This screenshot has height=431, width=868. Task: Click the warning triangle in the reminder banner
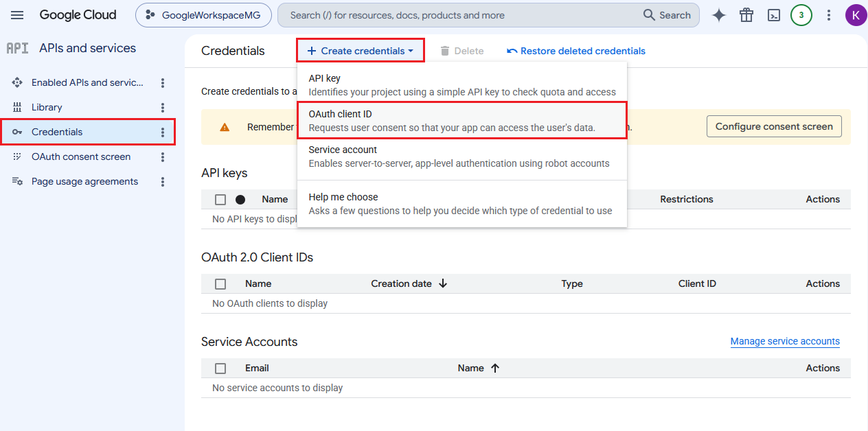pyautogui.click(x=225, y=127)
